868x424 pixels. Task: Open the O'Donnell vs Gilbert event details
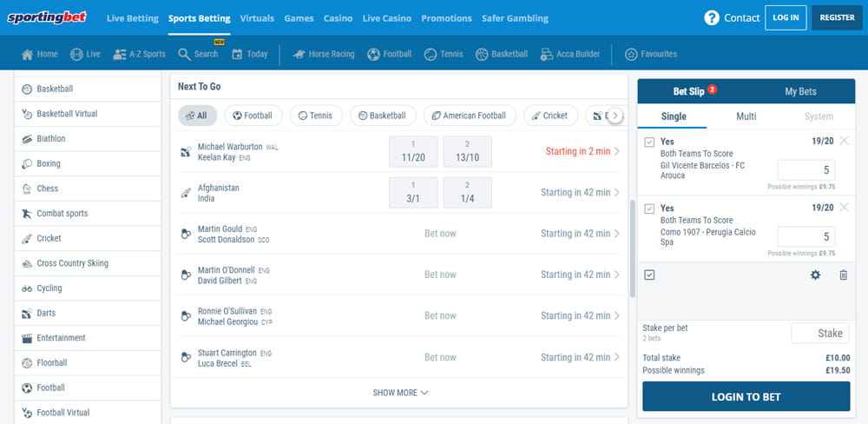point(580,275)
